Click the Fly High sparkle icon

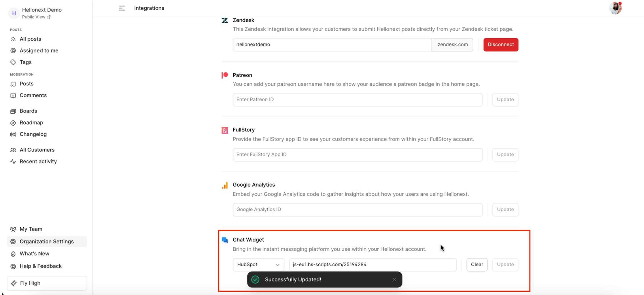[14, 283]
